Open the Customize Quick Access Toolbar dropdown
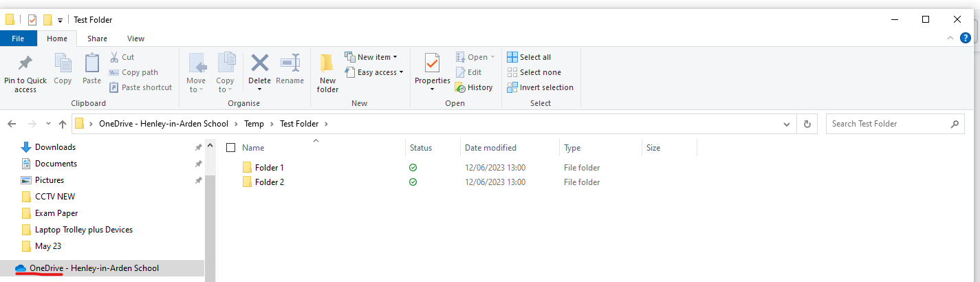 (x=60, y=21)
